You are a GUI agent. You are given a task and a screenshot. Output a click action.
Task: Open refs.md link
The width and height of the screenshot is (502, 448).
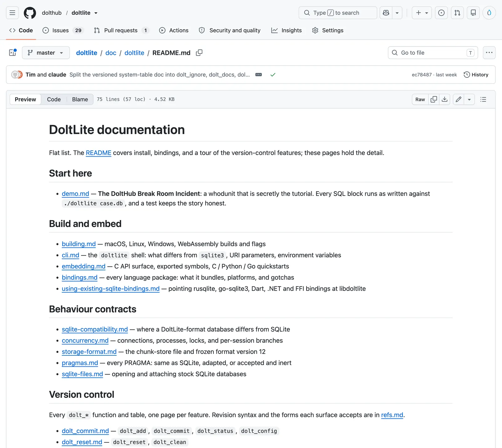(x=392, y=415)
